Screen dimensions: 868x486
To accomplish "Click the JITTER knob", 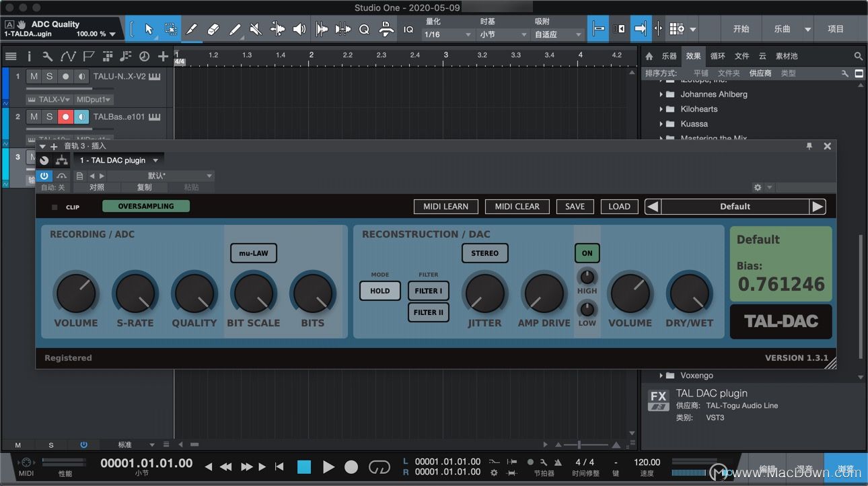I will (x=484, y=293).
